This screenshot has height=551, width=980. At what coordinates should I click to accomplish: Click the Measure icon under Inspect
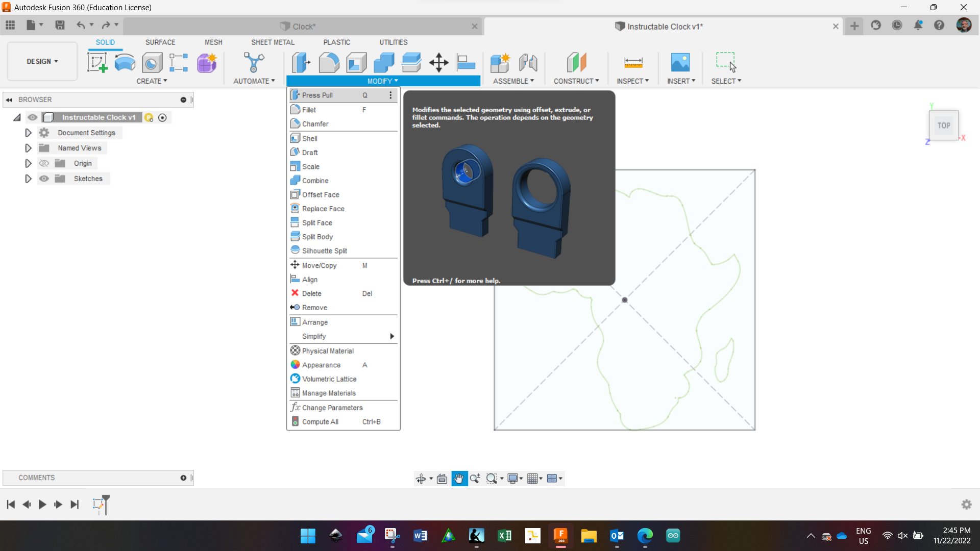tap(633, 63)
